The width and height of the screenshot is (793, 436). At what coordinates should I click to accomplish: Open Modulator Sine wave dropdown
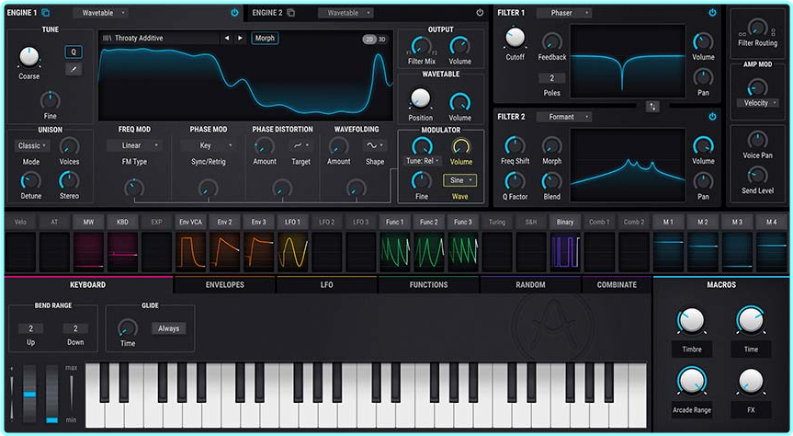[460, 180]
